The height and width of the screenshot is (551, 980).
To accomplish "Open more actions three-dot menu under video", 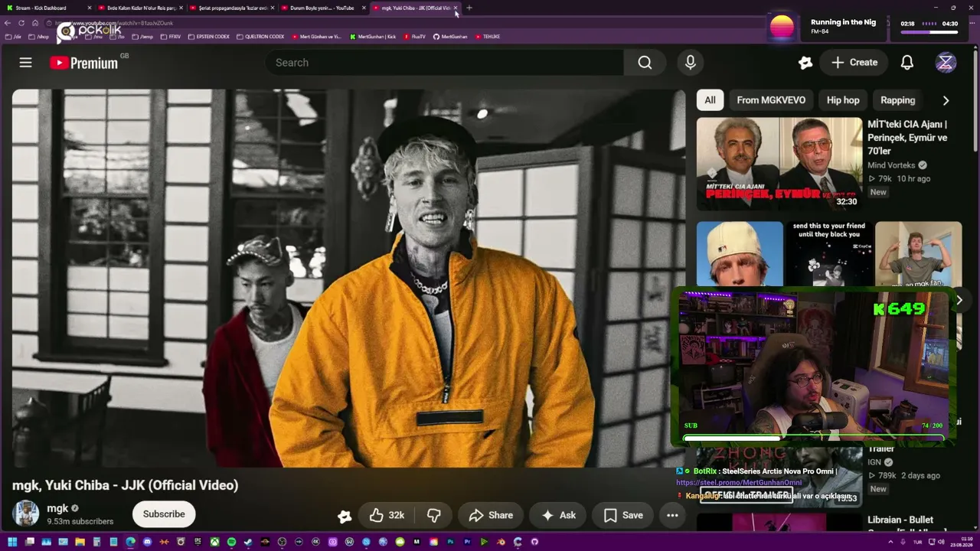I will click(672, 515).
